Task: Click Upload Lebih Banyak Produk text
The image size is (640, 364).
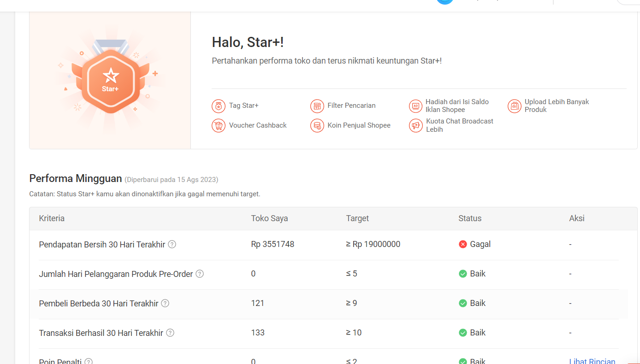Action: coord(557,106)
